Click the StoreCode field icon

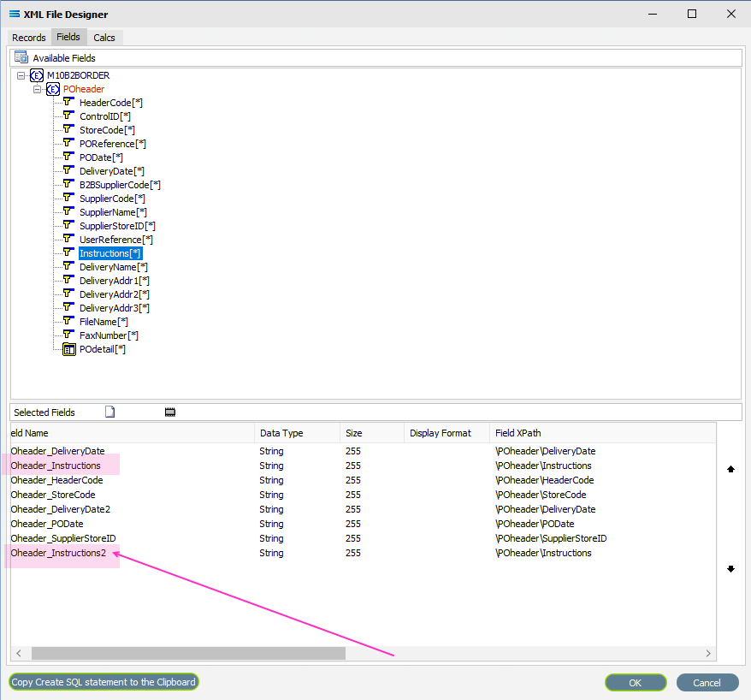[x=68, y=129]
